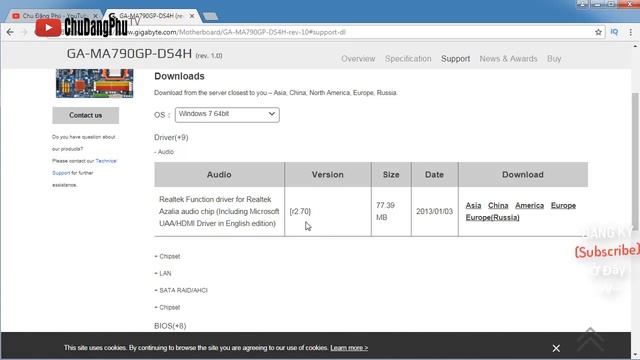Open the cookie Learn more link
The height and width of the screenshot is (360, 640).
349,348
